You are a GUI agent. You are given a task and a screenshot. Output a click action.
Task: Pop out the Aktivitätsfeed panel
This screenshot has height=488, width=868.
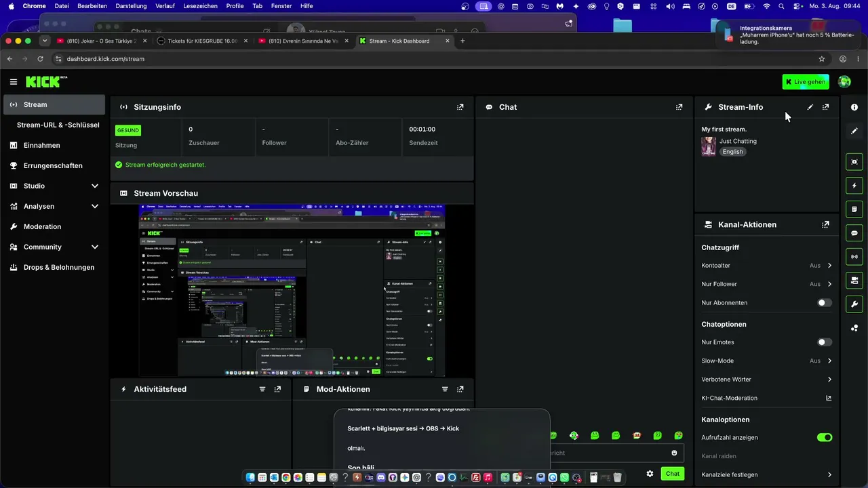click(277, 389)
